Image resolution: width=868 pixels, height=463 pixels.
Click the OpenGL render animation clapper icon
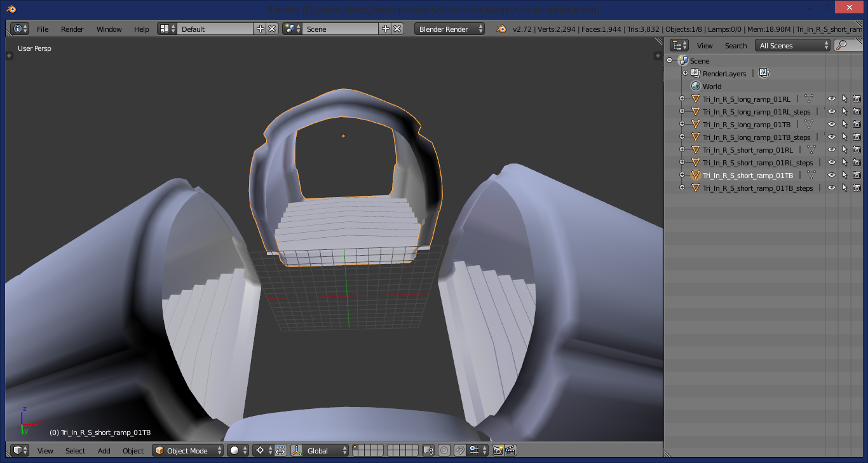tap(510, 450)
